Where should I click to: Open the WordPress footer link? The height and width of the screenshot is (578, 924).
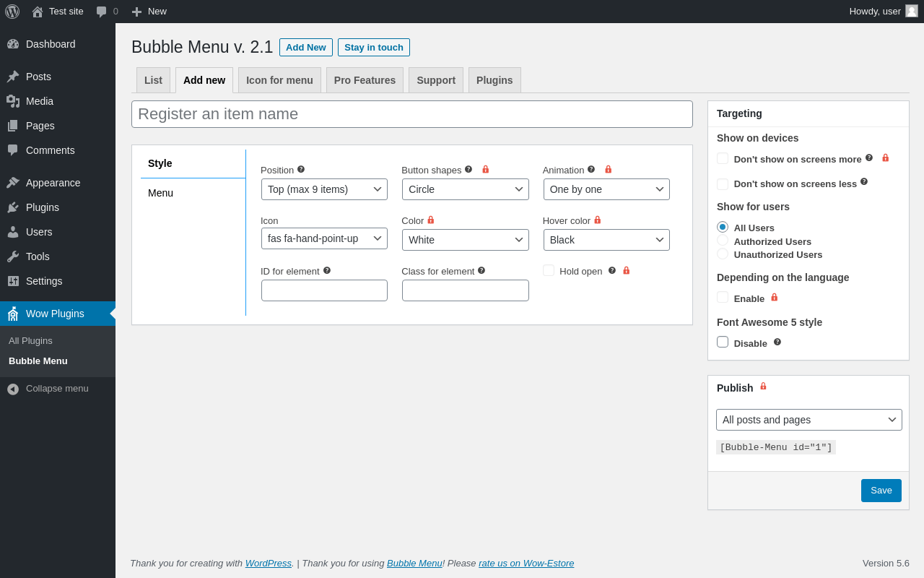[x=269, y=563]
